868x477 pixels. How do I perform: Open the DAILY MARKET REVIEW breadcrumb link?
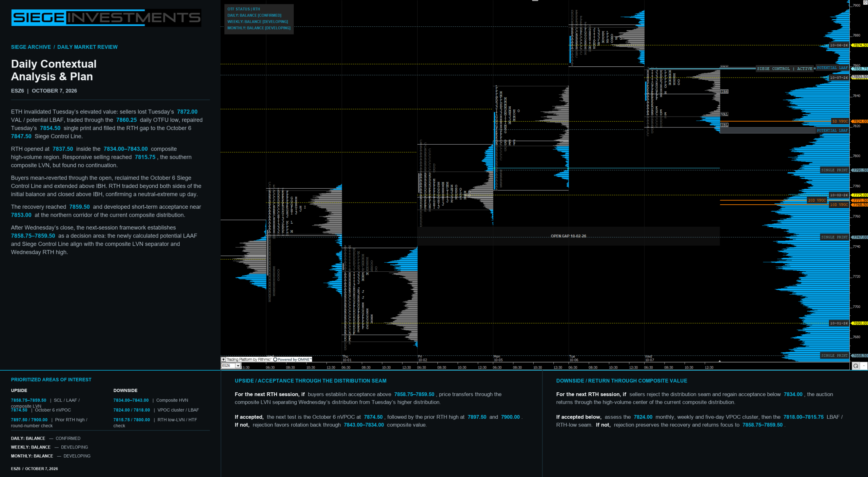click(87, 47)
